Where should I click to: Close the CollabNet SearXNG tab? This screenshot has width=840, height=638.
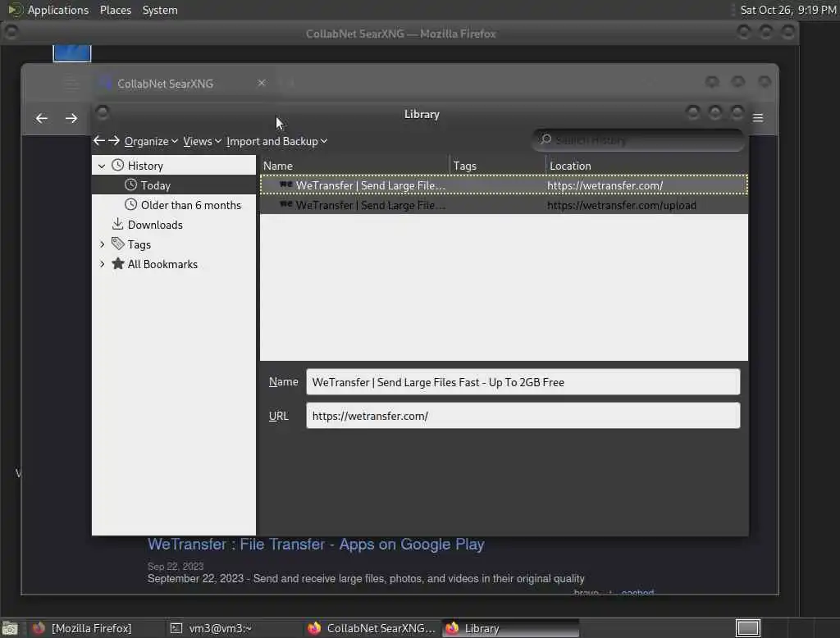click(262, 83)
